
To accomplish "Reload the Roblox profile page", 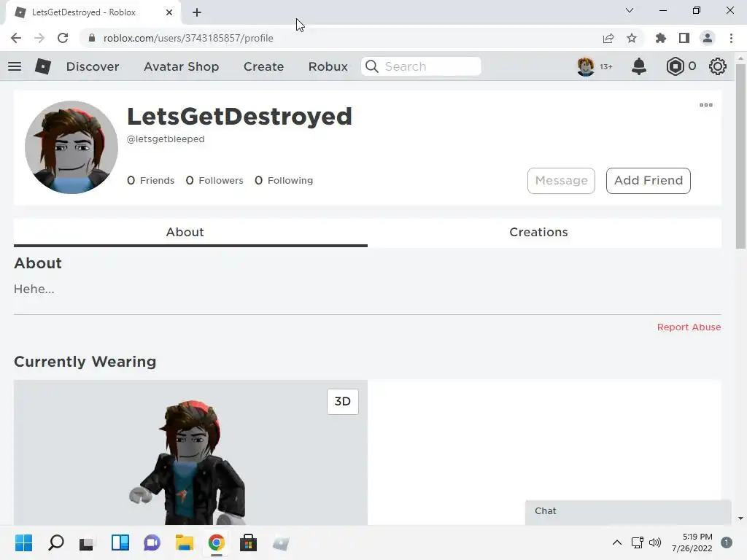I will (x=63, y=38).
